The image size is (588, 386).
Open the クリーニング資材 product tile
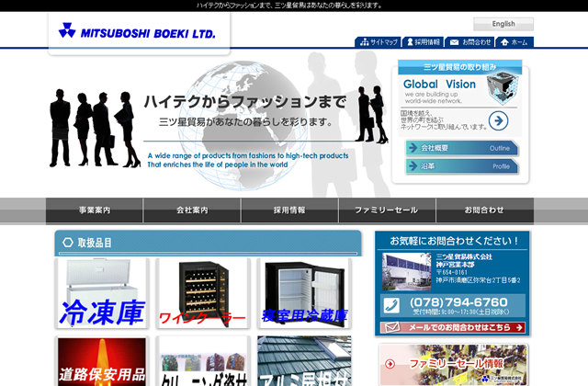tap(203, 361)
